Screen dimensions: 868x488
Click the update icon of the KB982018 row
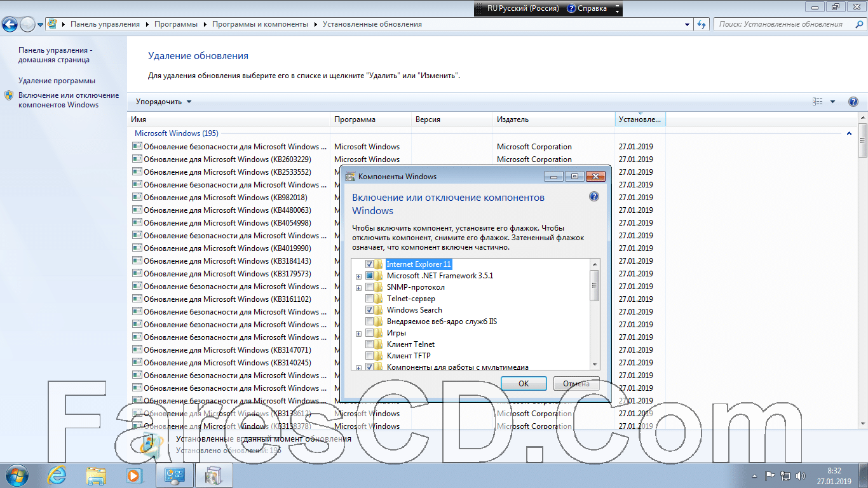click(137, 197)
